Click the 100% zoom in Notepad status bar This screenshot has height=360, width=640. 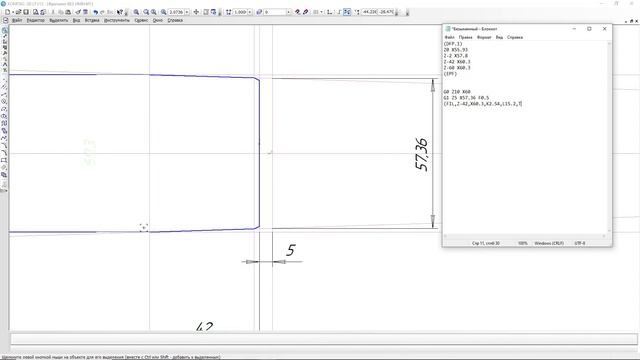522,243
